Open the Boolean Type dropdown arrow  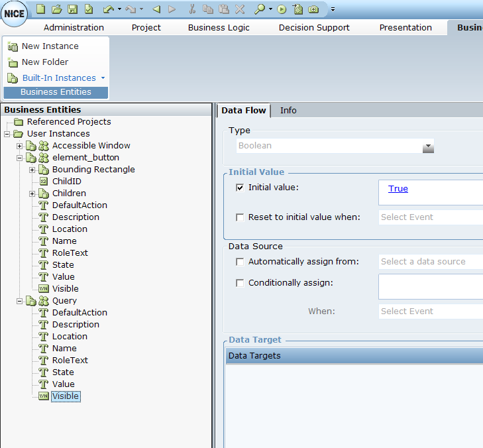click(x=428, y=146)
